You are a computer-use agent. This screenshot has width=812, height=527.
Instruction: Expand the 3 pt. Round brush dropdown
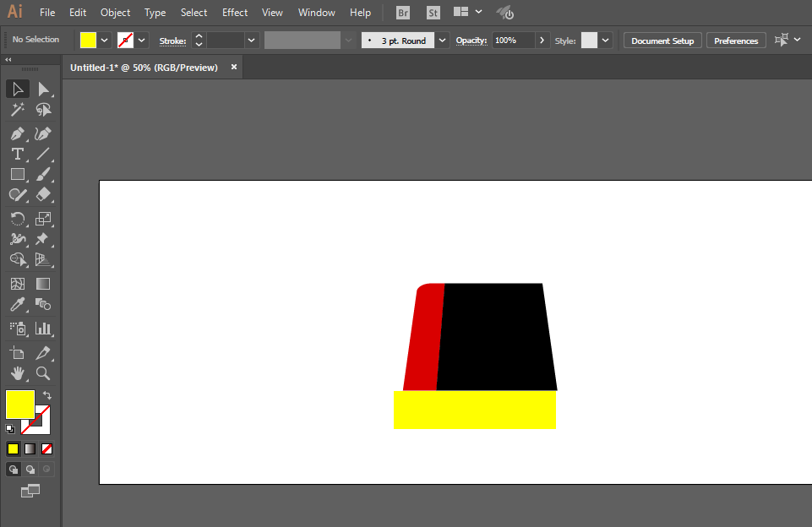[x=442, y=41]
